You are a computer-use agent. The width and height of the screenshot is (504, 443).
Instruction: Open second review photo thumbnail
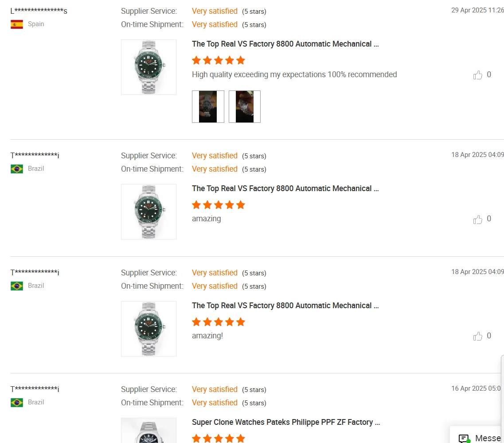tap(245, 106)
